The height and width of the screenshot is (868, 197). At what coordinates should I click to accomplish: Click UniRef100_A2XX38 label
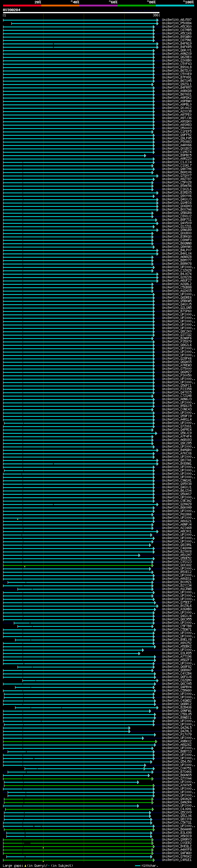click(x=177, y=111)
